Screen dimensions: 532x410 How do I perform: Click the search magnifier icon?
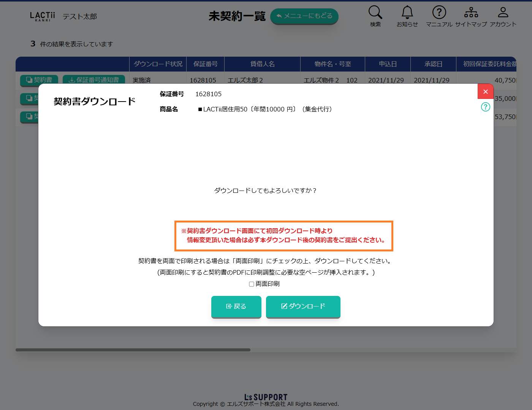[375, 13]
